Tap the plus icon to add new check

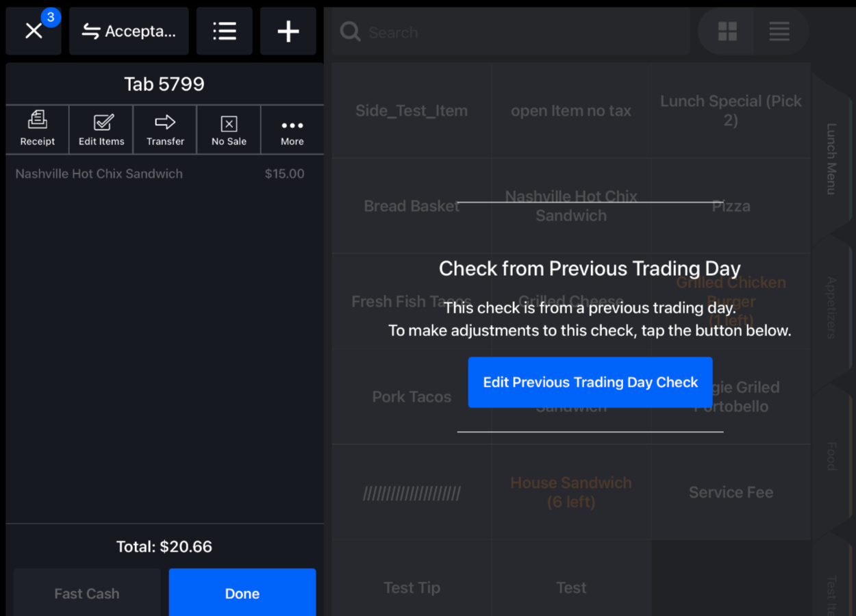pos(288,31)
